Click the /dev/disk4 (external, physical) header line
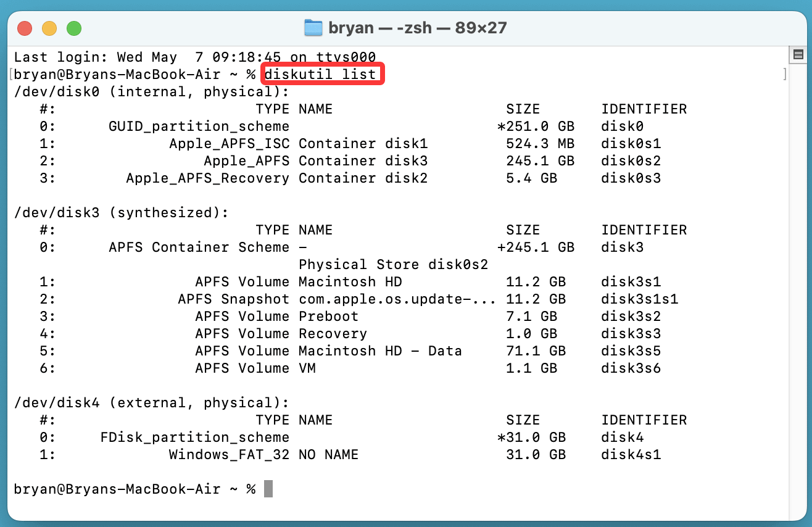 pos(151,403)
